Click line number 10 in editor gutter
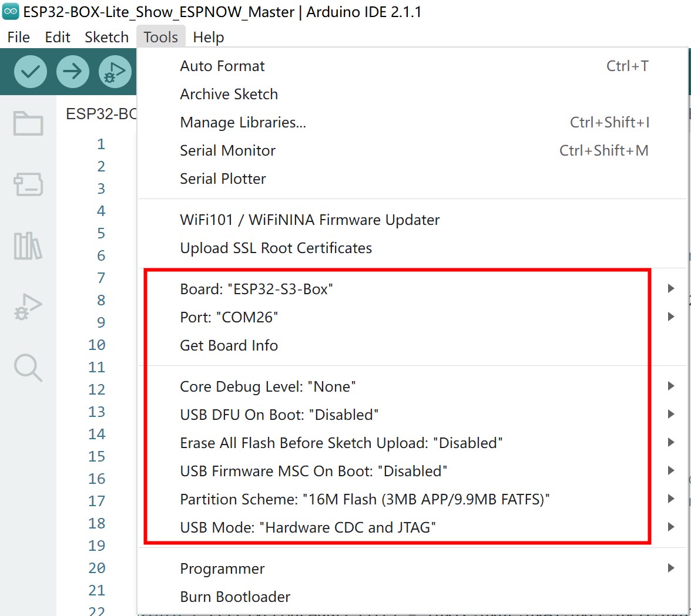The image size is (691, 616). click(x=96, y=345)
